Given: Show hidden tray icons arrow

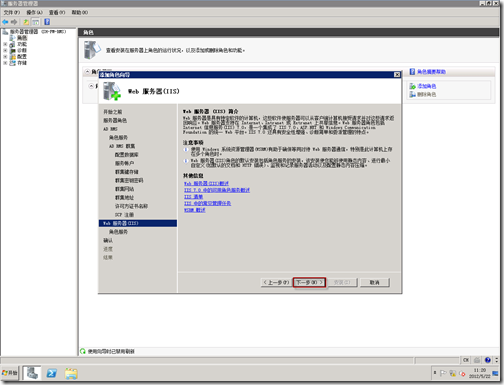Looking at the screenshot, I should click(x=435, y=373).
